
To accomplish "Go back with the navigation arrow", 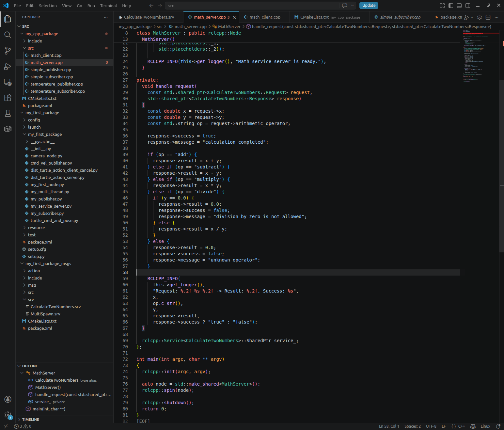I will point(151,6).
